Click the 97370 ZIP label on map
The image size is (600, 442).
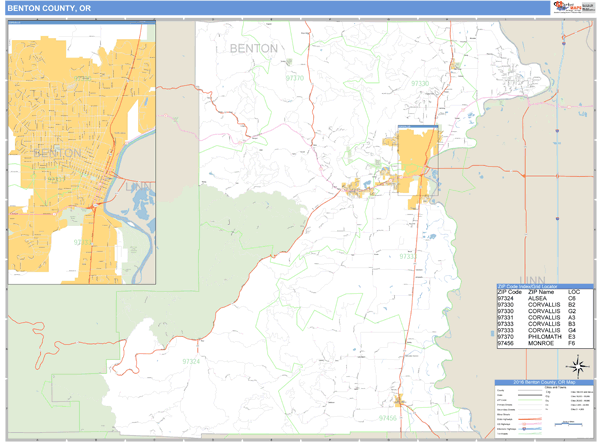tap(295, 78)
